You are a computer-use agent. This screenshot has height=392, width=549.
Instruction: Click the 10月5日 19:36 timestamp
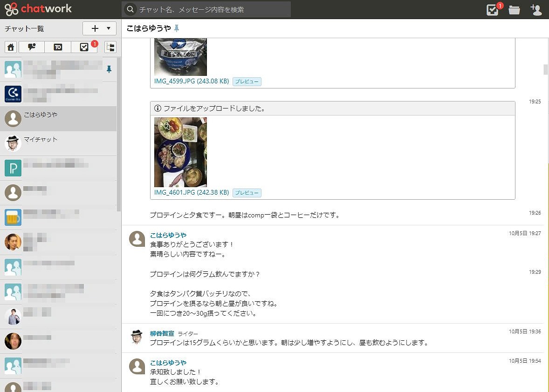[524, 331]
